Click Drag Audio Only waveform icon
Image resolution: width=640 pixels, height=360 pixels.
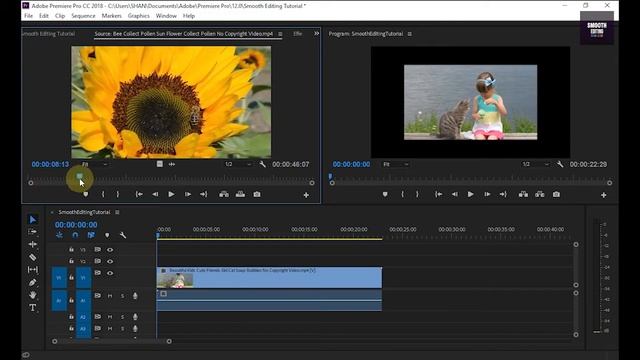172,164
